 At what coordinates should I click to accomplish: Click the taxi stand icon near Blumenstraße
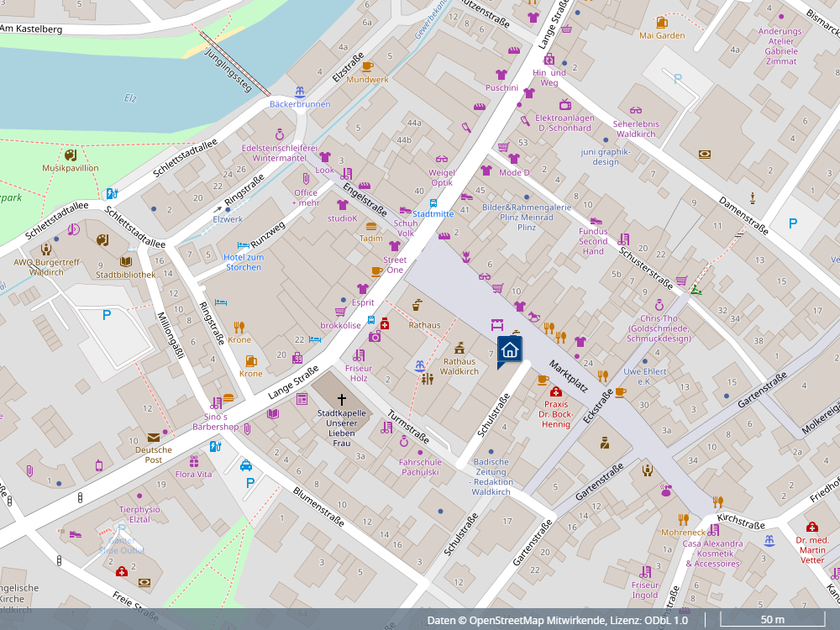point(246,465)
